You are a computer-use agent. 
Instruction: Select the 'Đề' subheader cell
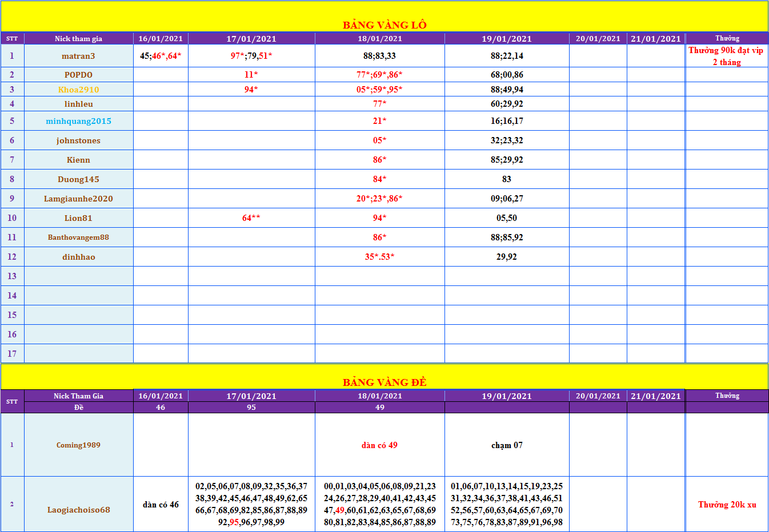[78, 408]
